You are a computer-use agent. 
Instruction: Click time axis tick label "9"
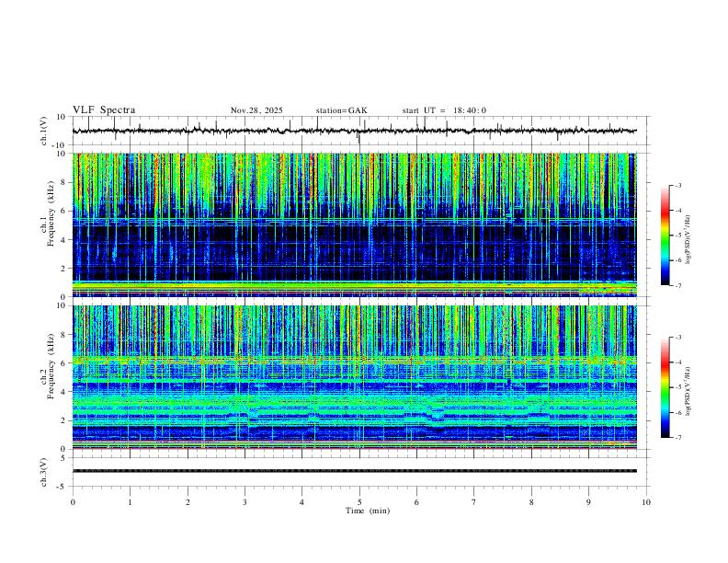[x=588, y=502]
